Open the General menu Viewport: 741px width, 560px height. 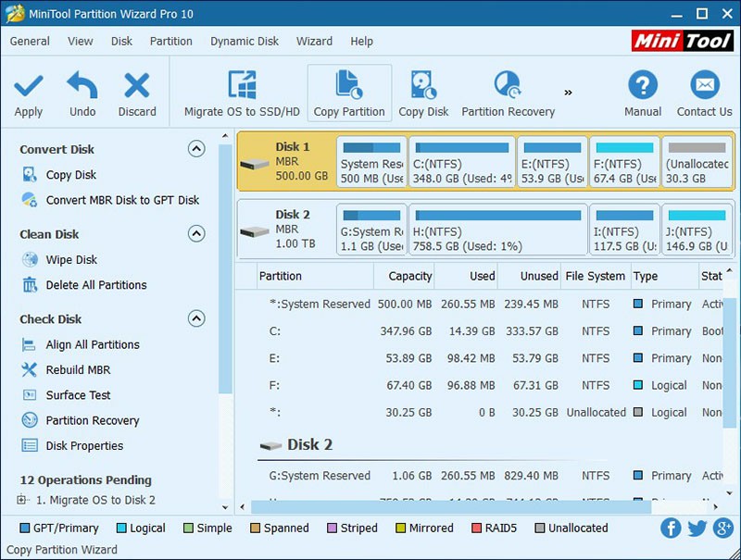(x=30, y=42)
